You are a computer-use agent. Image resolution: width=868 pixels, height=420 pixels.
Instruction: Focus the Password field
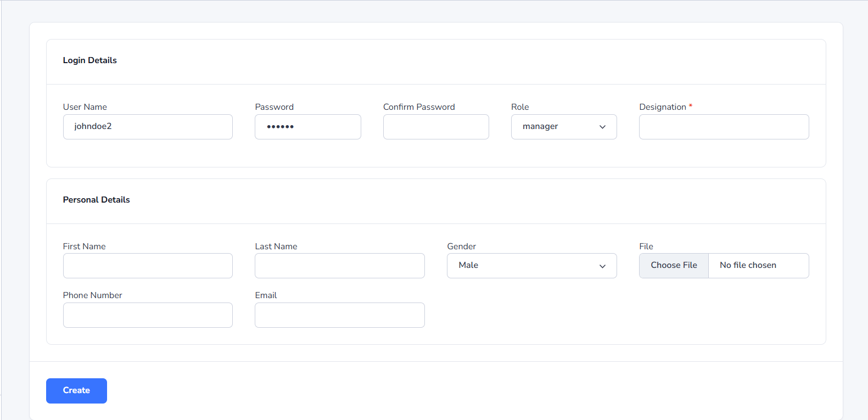(x=307, y=127)
